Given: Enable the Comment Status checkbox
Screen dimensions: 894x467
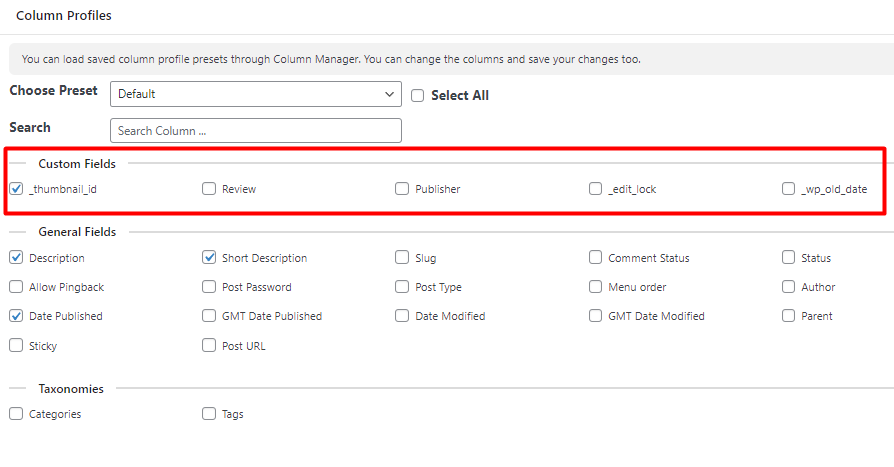Looking at the screenshot, I should point(595,258).
